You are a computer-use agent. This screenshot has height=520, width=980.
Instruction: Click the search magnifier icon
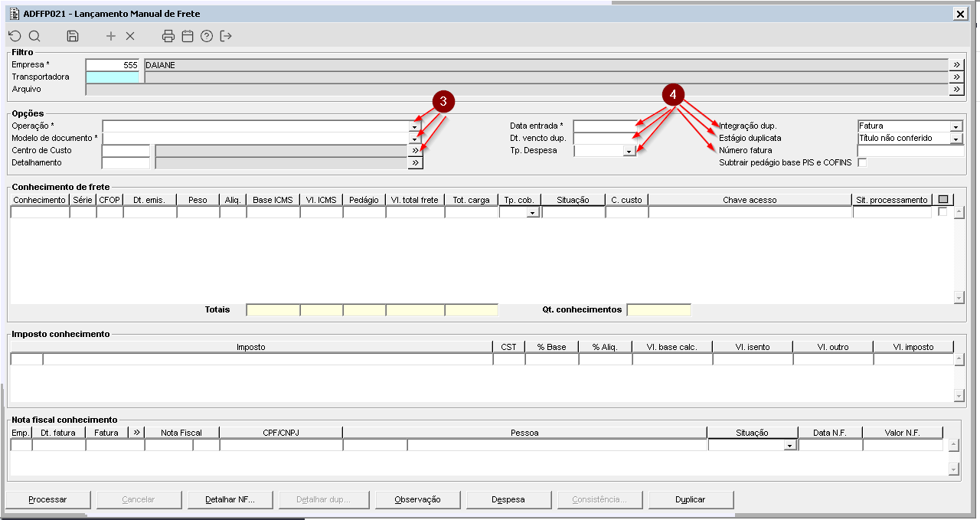34,36
